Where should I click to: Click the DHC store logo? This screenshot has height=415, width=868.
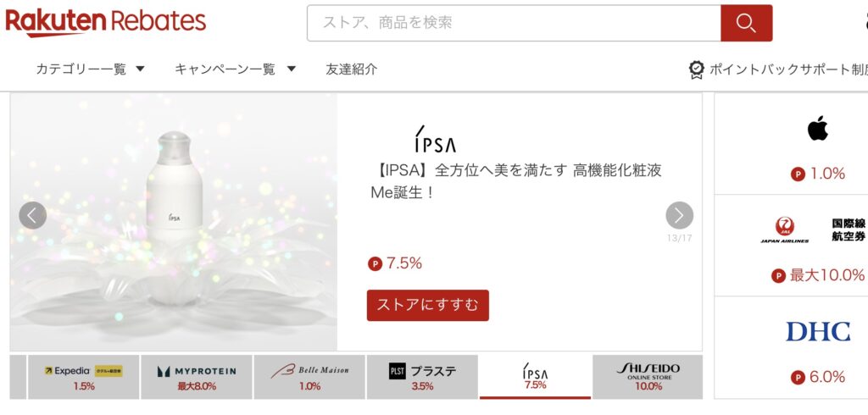pyautogui.click(x=817, y=331)
